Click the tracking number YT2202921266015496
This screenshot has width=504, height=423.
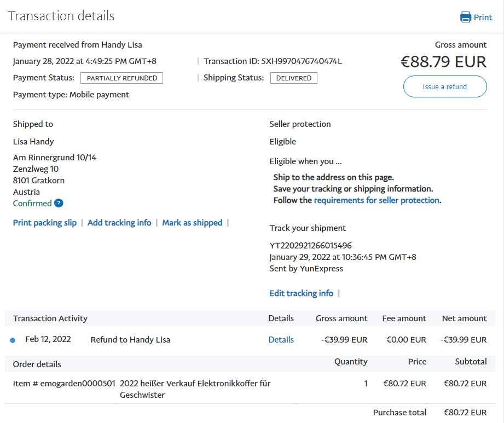(310, 246)
